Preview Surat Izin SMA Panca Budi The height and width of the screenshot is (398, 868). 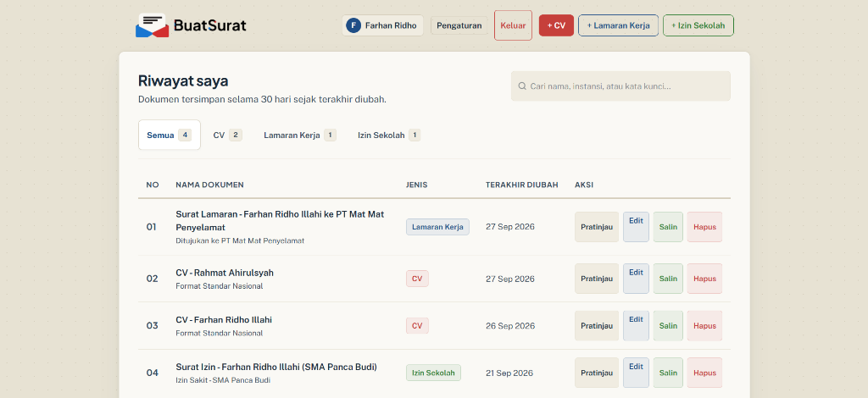597,373
